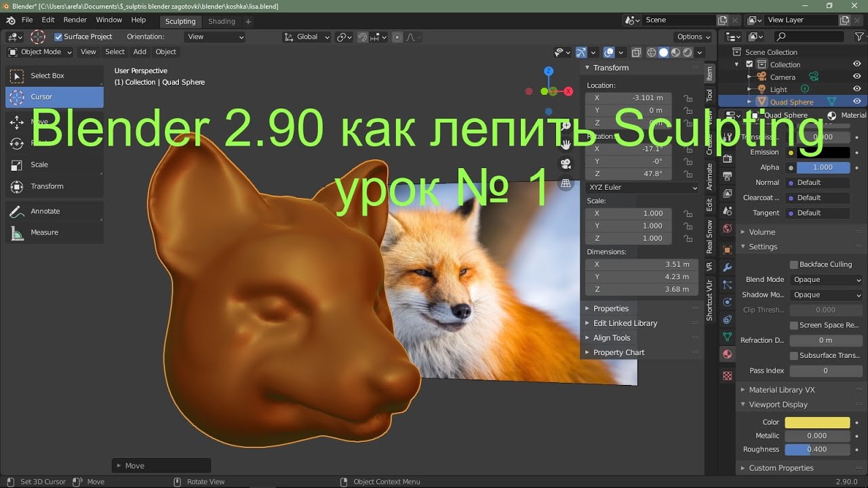The width and height of the screenshot is (868, 488).
Task: Switch to Shading workspace tab
Action: pyautogui.click(x=222, y=22)
